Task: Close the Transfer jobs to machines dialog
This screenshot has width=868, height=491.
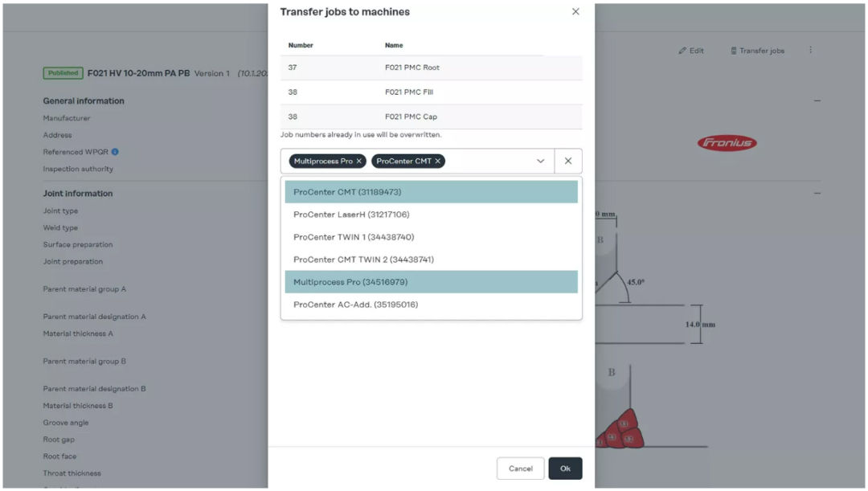Action: coord(575,12)
